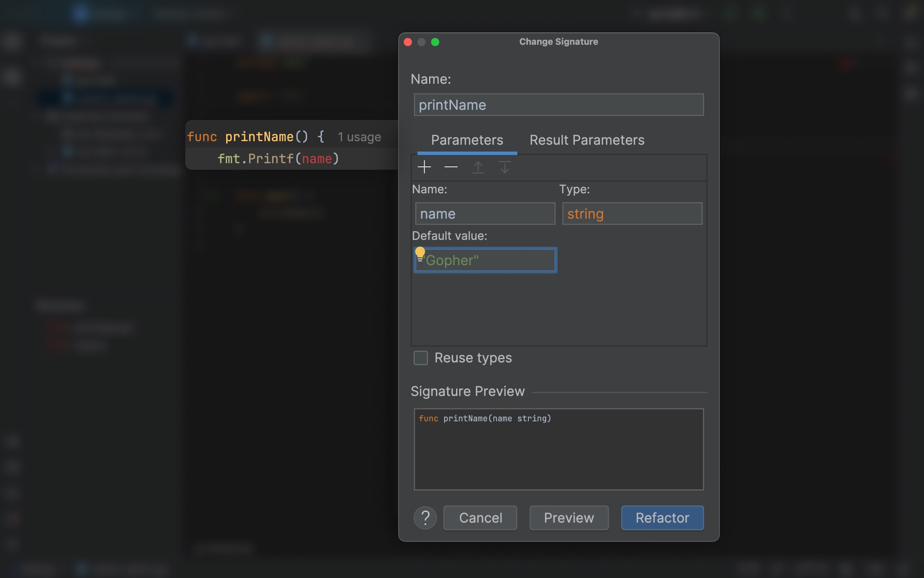Open the Preview of the refactoring
This screenshot has height=578, width=924.
tap(569, 518)
